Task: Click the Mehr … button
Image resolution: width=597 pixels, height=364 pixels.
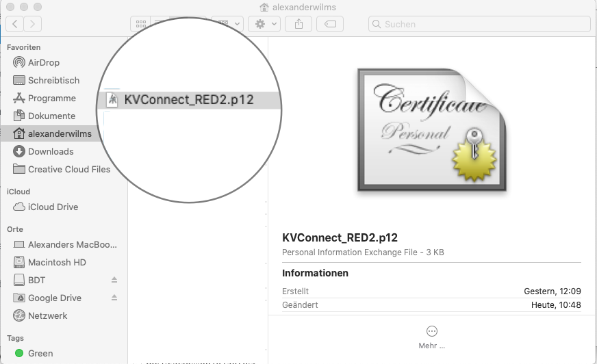Action: pos(431,337)
